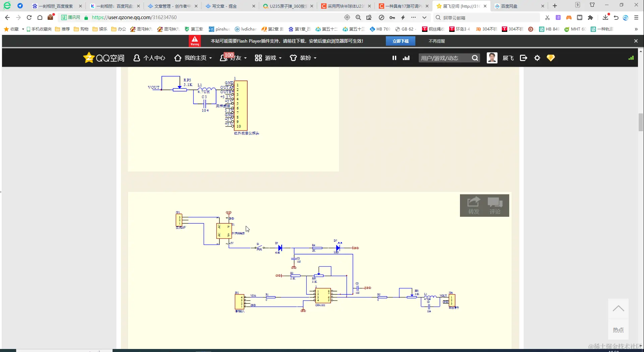Open a new browser tab
The height and width of the screenshot is (352, 644).
(555, 6)
